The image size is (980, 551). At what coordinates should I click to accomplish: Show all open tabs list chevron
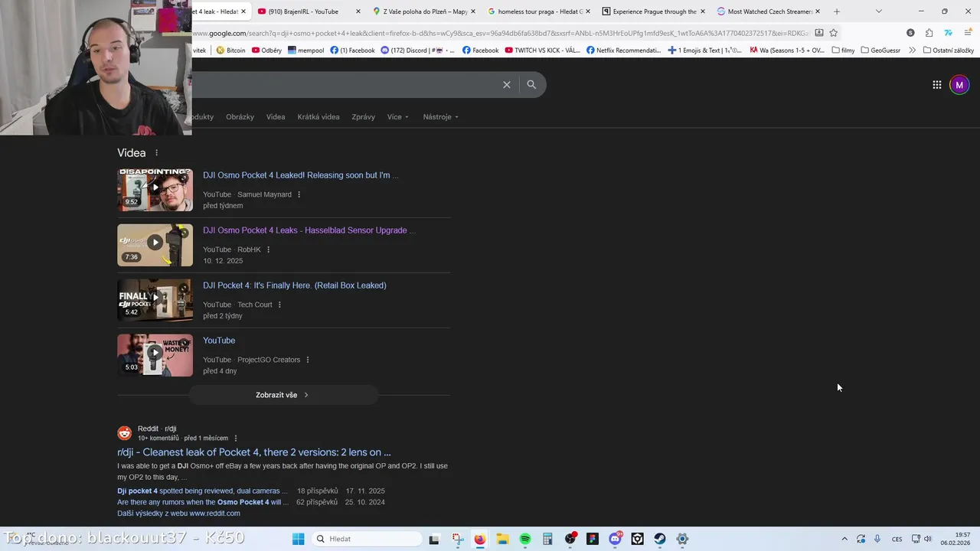(878, 11)
